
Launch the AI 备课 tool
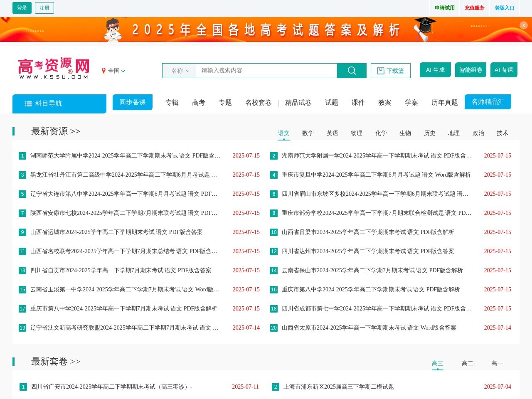tap(504, 70)
